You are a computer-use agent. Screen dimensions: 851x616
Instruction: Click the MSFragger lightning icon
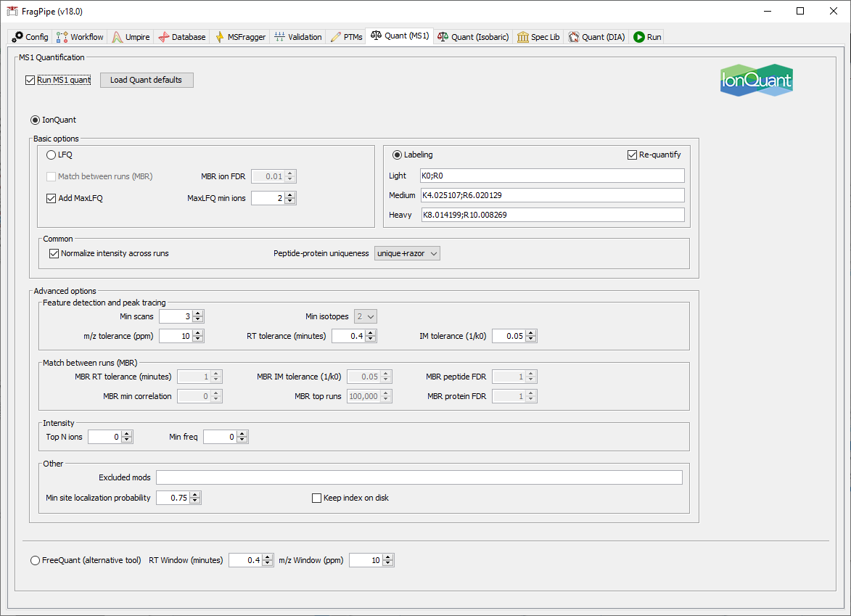pos(220,37)
